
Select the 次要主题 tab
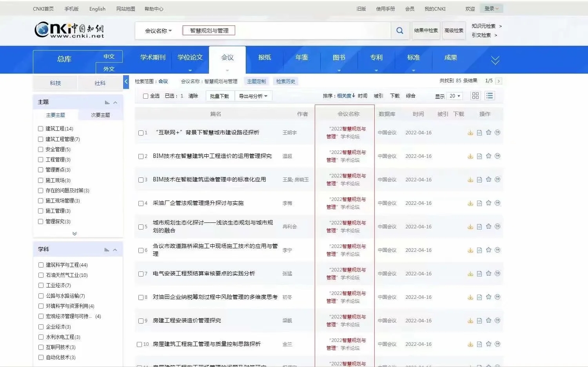pyautogui.click(x=100, y=115)
